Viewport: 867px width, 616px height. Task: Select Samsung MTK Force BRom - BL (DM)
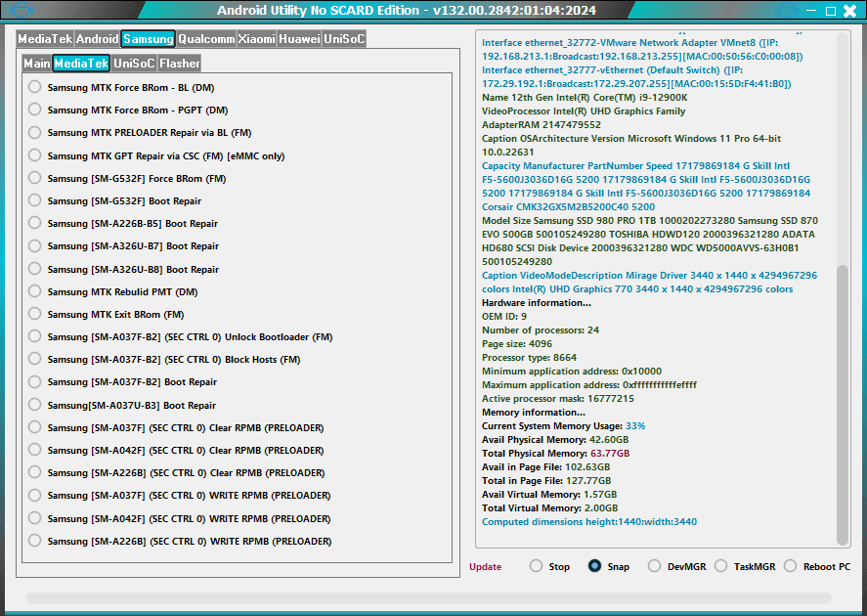tap(35, 87)
